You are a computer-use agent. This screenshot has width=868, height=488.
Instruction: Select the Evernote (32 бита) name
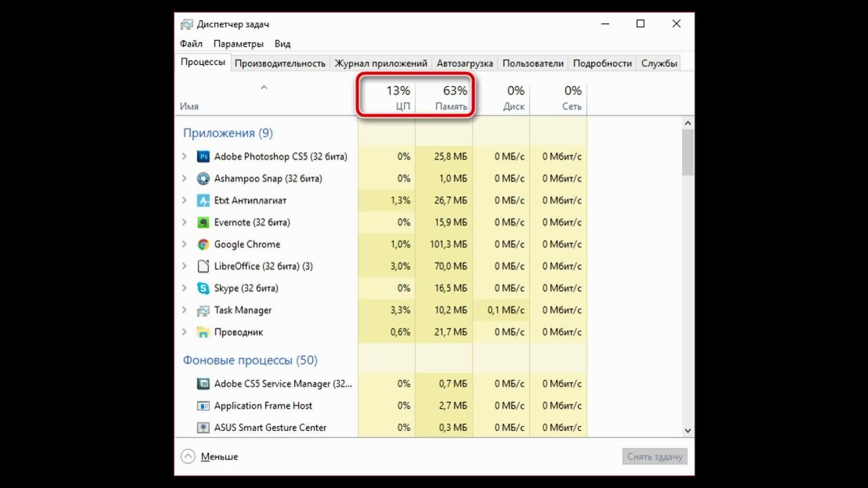coord(252,222)
